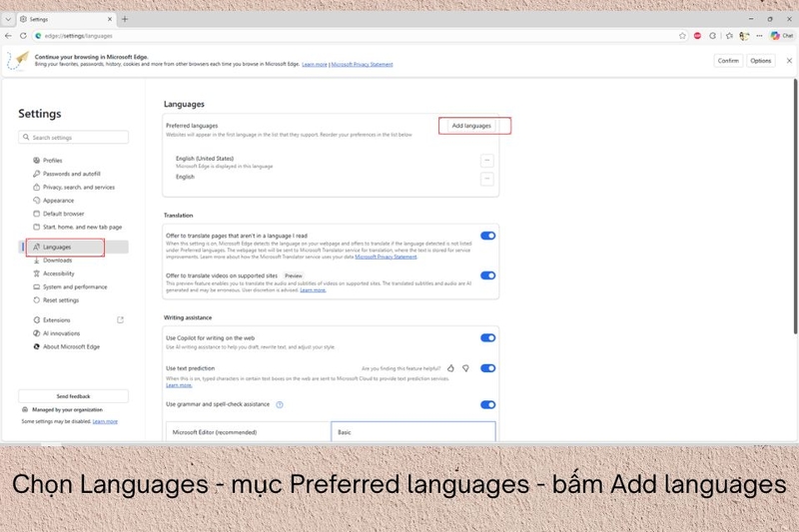Toggle Use text prediction switch
This screenshot has height=532, width=799.
(x=487, y=368)
